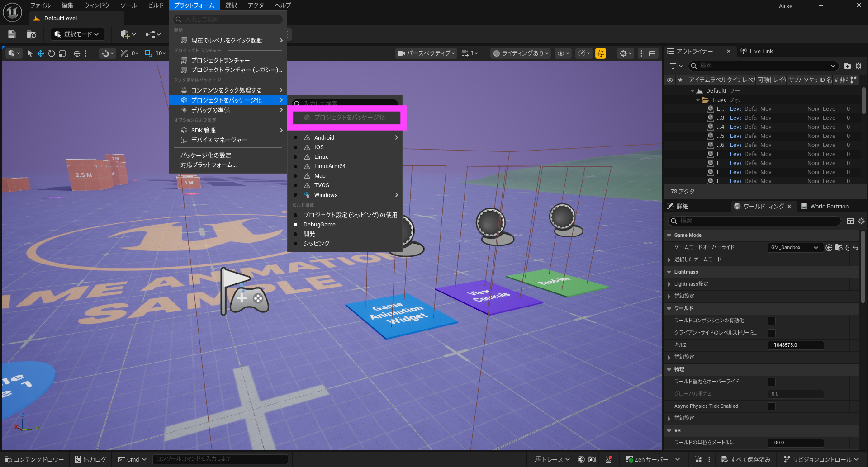
Task: Select the rotate tool icon
Action: 52,53
